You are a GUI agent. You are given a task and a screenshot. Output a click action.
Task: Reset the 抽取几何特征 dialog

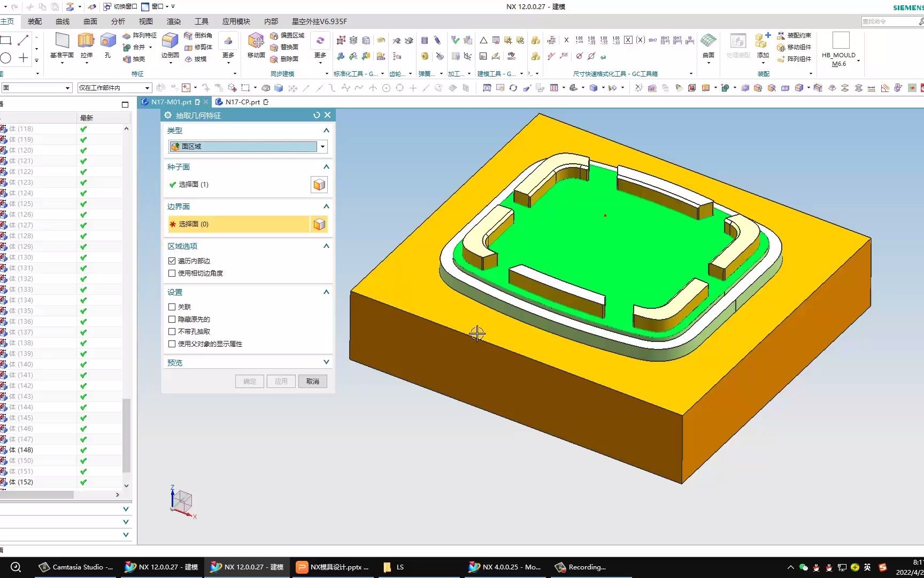point(317,115)
